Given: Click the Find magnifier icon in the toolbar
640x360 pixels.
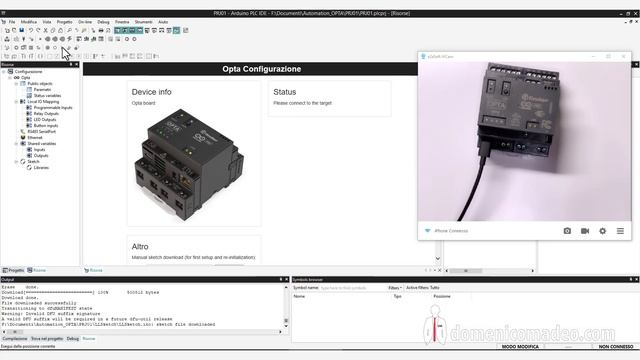Looking at the screenshot, I should coord(69,30).
